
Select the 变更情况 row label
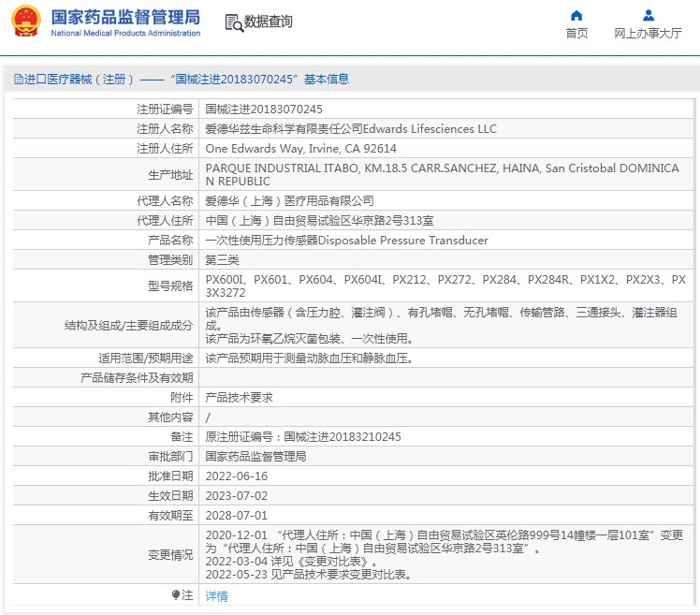pyautogui.click(x=170, y=555)
